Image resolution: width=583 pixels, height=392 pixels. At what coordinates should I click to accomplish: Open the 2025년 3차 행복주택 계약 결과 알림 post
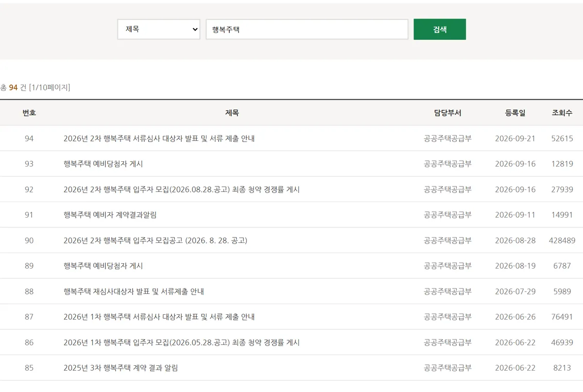tap(120, 368)
